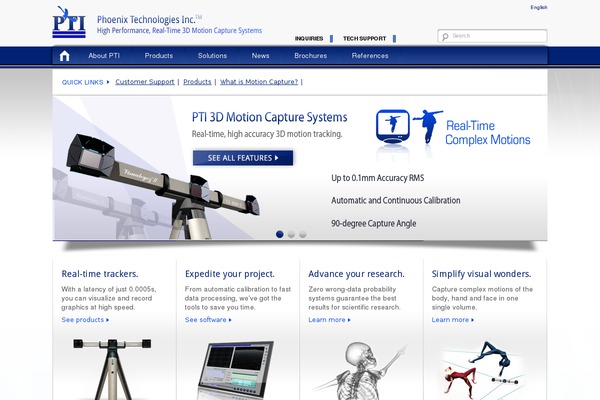Select the second carousel dot

point(291,234)
